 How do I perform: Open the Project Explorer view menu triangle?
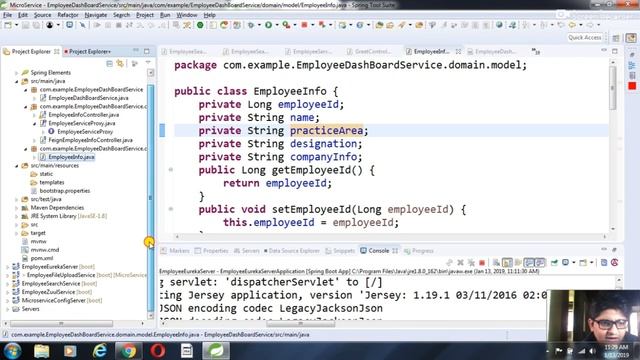pyautogui.click(x=148, y=63)
